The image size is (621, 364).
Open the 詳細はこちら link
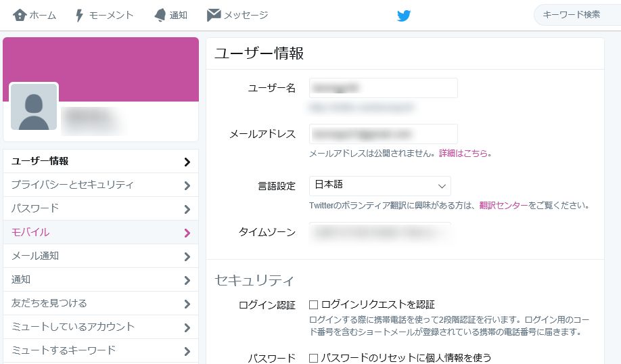pyautogui.click(x=463, y=154)
